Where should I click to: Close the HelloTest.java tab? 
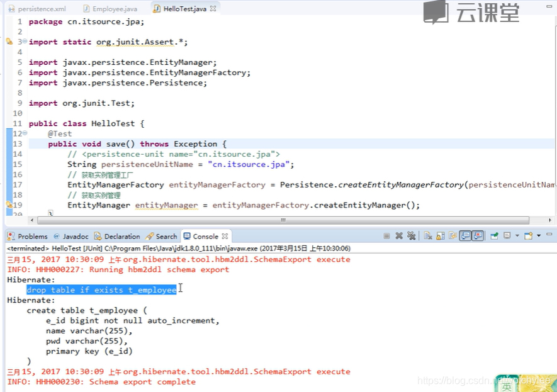(213, 9)
